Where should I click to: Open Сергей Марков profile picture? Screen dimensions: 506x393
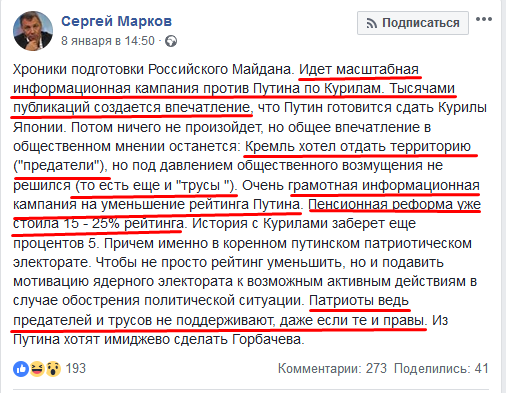33,31
